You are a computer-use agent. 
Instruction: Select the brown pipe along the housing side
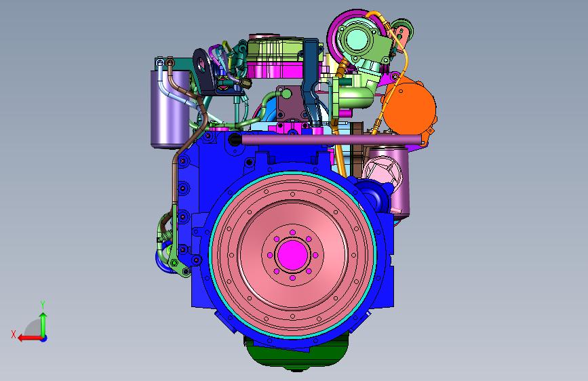coord(176,180)
